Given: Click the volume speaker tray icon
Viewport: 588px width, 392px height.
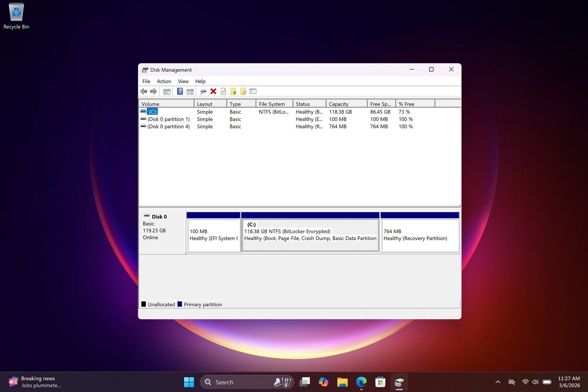Looking at the screenshot, I should coord(535,382).
